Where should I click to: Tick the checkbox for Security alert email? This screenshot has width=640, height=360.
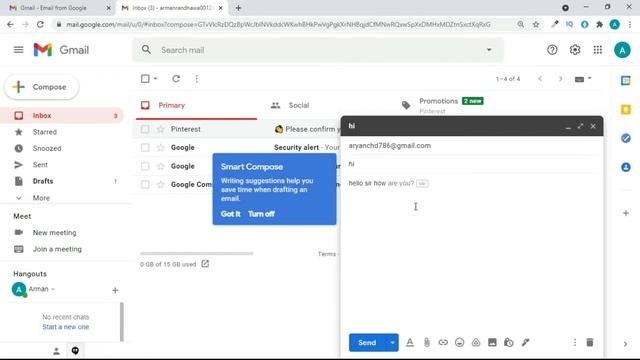(x=145, y=147)
